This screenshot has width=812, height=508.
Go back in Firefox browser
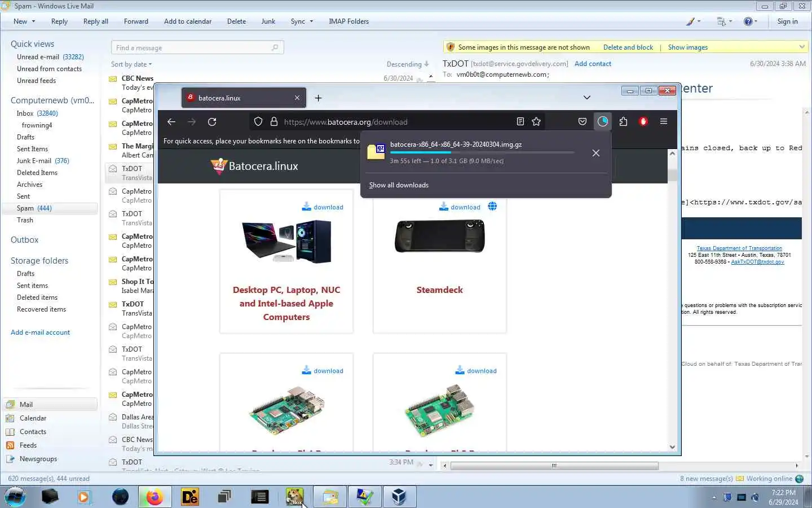tap(171, 122)
